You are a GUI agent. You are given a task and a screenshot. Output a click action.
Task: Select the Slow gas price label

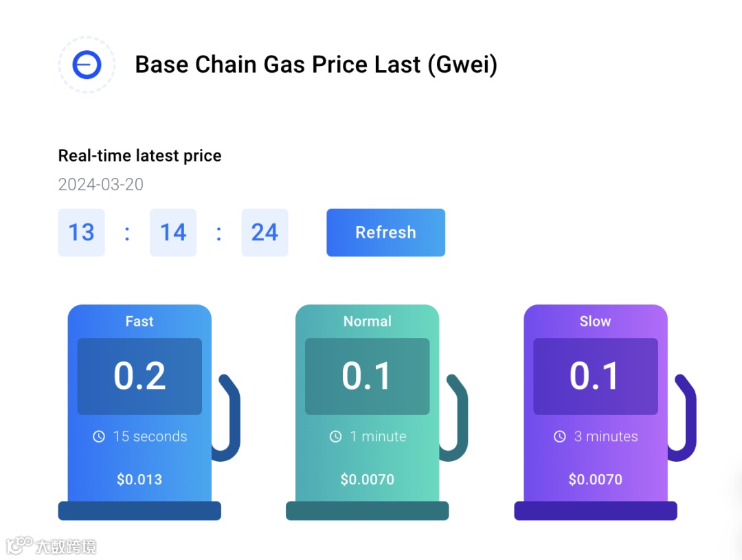click(595, 321)
